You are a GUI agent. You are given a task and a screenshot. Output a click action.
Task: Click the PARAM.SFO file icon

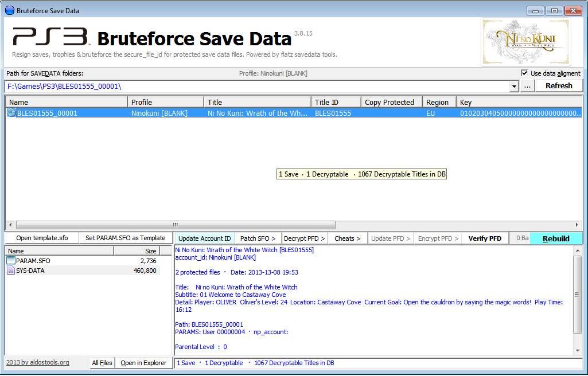[x=11, y=261]
